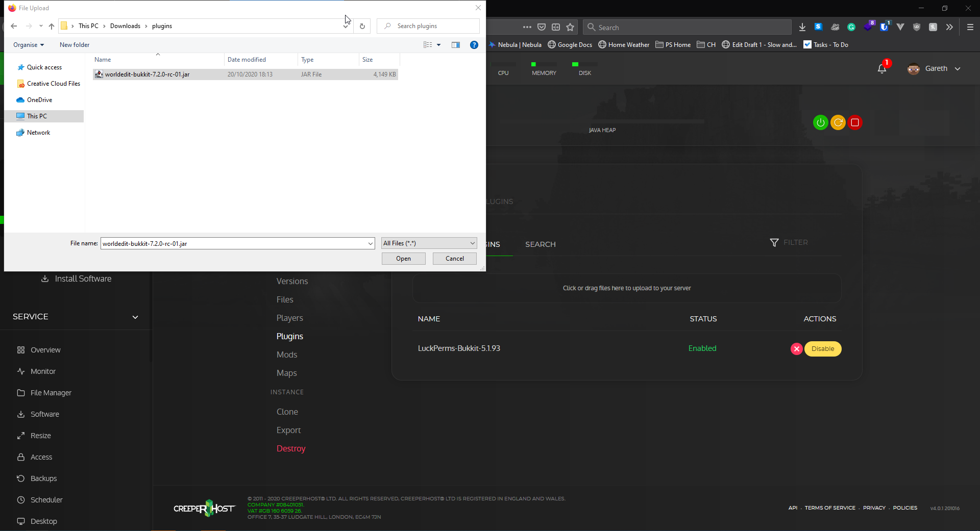Show more toolbar extensions chevron
Image resolution: width=980 pixels, height=531 pixels.
pyautogui.click(x=949, y=27)
